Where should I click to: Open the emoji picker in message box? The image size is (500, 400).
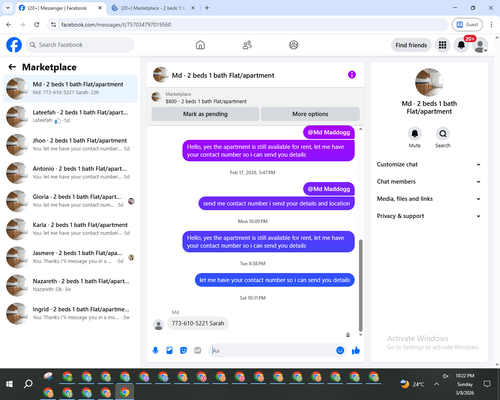point(340,350)
